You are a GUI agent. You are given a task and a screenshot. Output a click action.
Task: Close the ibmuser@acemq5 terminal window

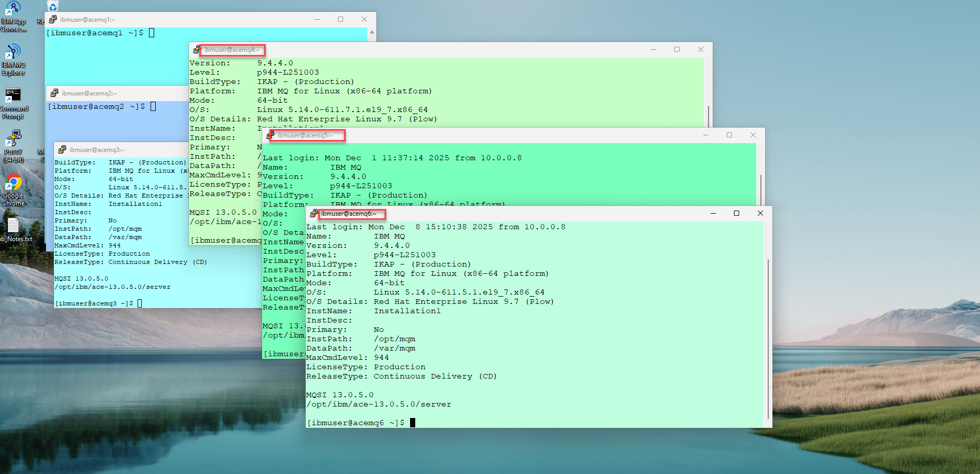(753, 135)
